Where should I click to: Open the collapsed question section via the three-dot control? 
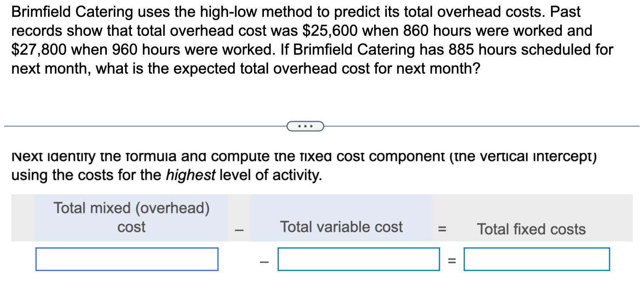(x=305, y=126)
